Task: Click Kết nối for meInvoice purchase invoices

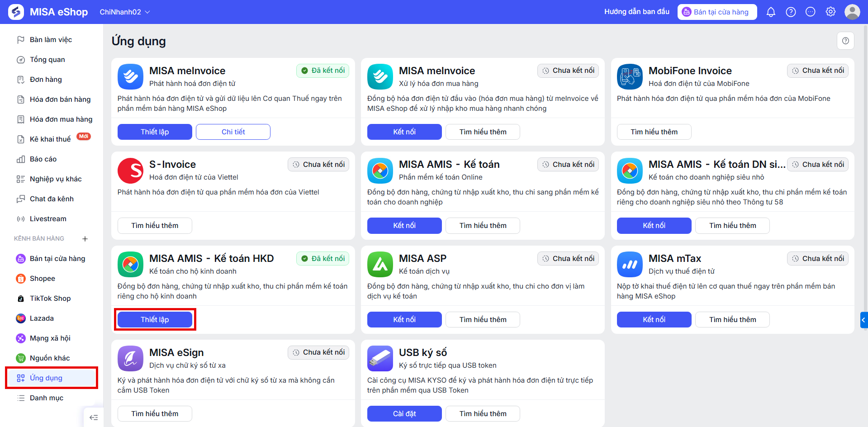Action: 404,132
